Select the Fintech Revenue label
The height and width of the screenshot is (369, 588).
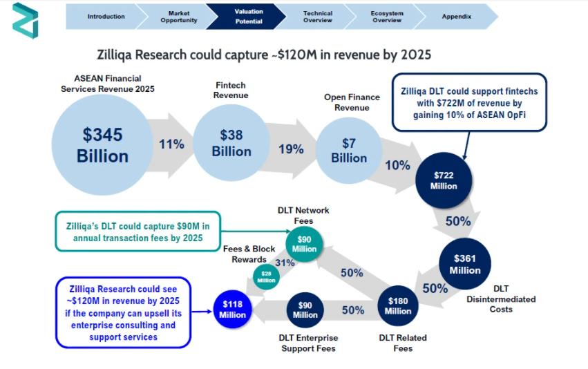click(231, 91)
